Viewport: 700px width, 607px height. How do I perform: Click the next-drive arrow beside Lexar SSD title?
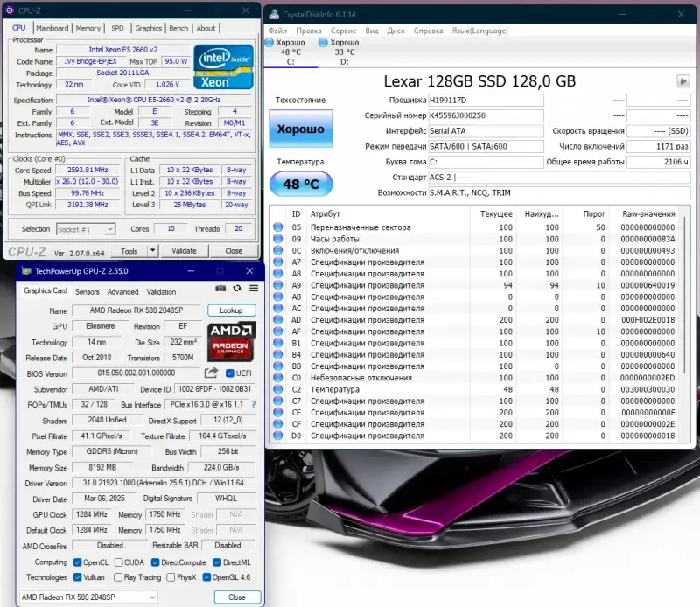(x=683, y=80)
